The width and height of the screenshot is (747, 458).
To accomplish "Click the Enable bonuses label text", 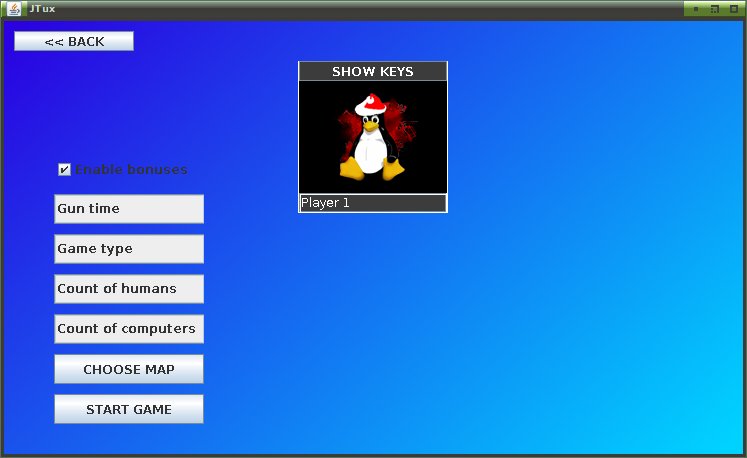I will 131,169.
